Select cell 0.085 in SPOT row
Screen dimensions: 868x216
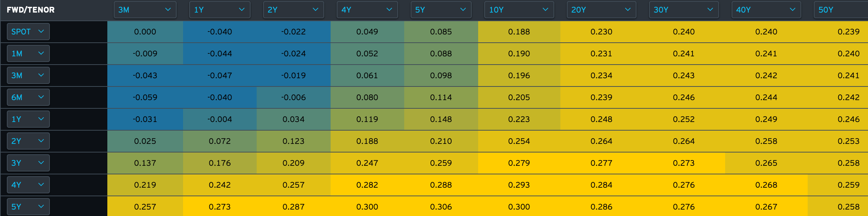click(441, 32)
